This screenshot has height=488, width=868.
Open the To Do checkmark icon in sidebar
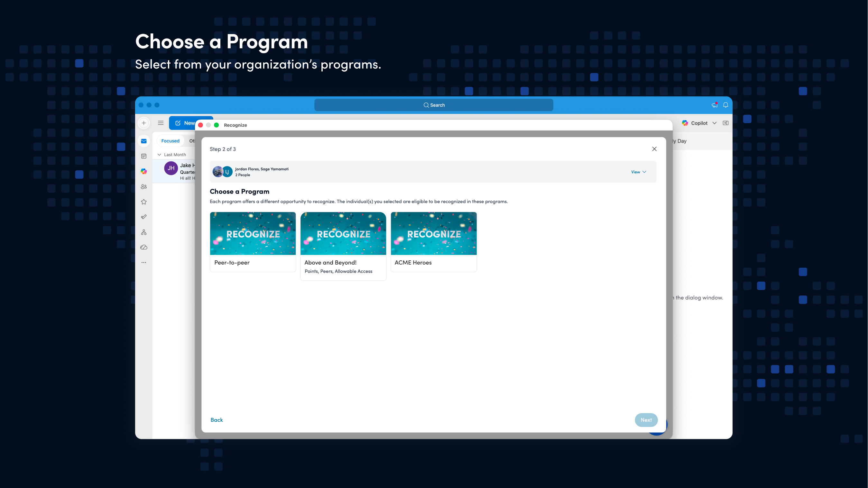(x=144, y=217)
